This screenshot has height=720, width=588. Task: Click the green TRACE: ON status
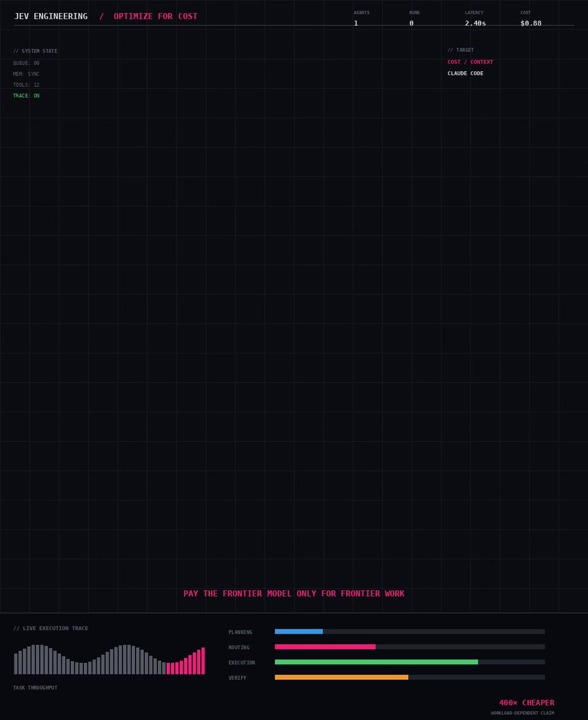click(26, 96)
